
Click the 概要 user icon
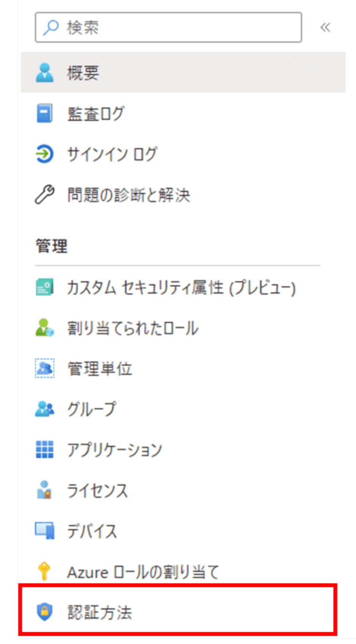point(45,72)
